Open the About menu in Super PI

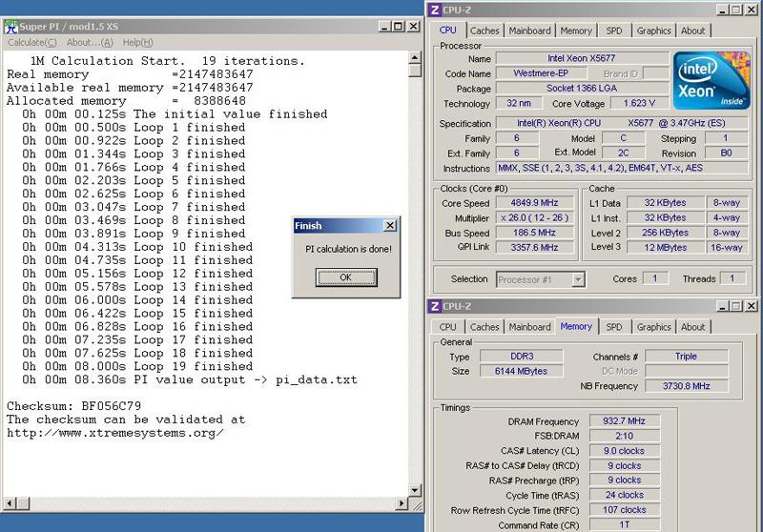point(90,43)
